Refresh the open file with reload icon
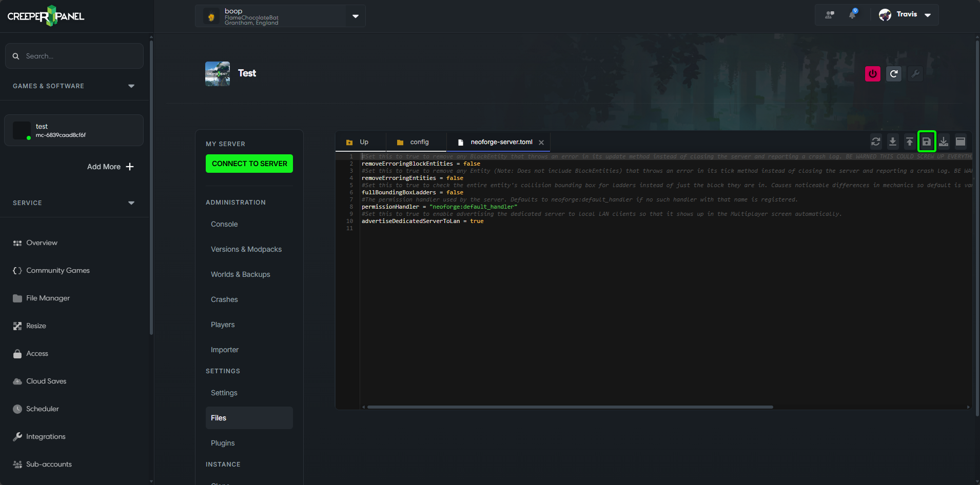This screenshot has height=485, width=980. (x=876, y=142)
